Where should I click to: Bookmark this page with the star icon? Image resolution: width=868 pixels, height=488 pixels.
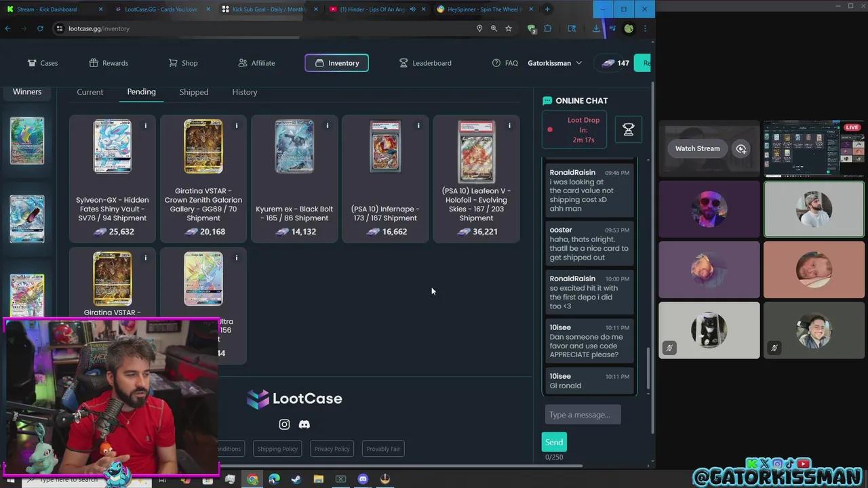point(509,28)
